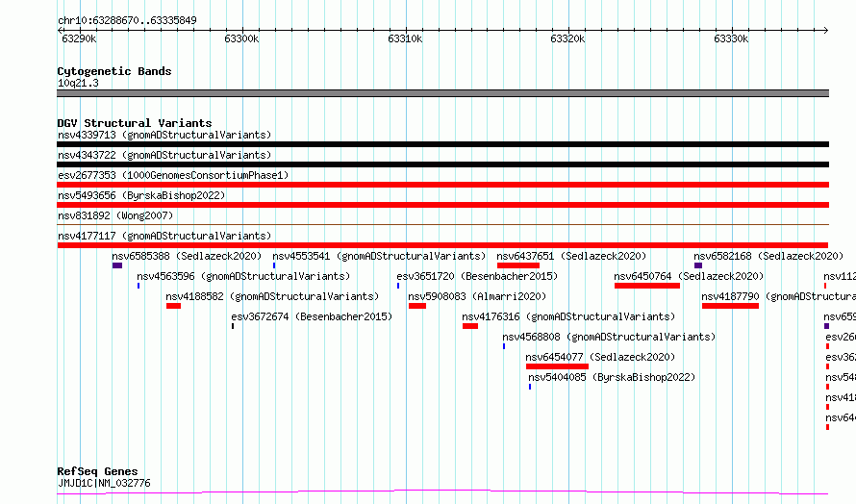The height and width of the screenshot is (504, 856).
Task: Select the red bar under nsv6450764
Action: click(647, 286)
